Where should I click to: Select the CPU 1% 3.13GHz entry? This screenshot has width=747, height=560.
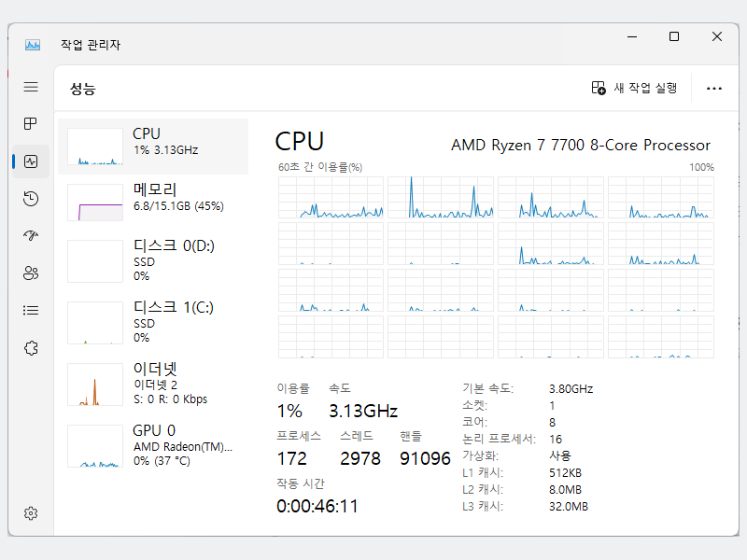(x=153, y=147)
